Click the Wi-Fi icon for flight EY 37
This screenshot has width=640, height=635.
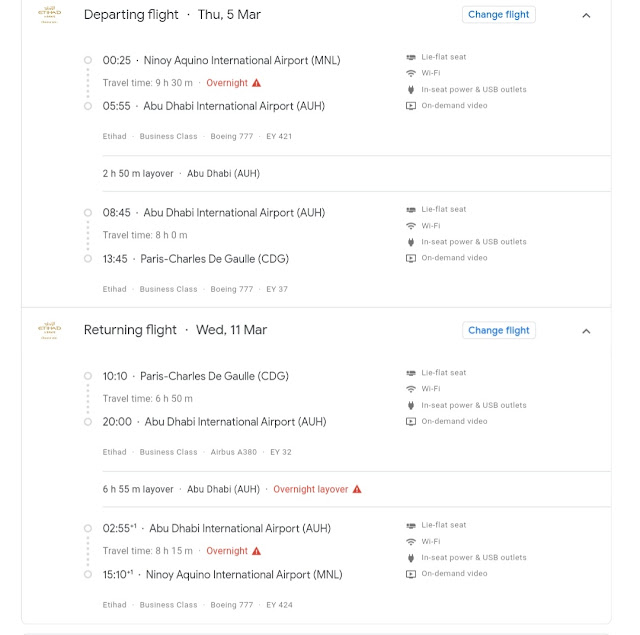(411, 226)
